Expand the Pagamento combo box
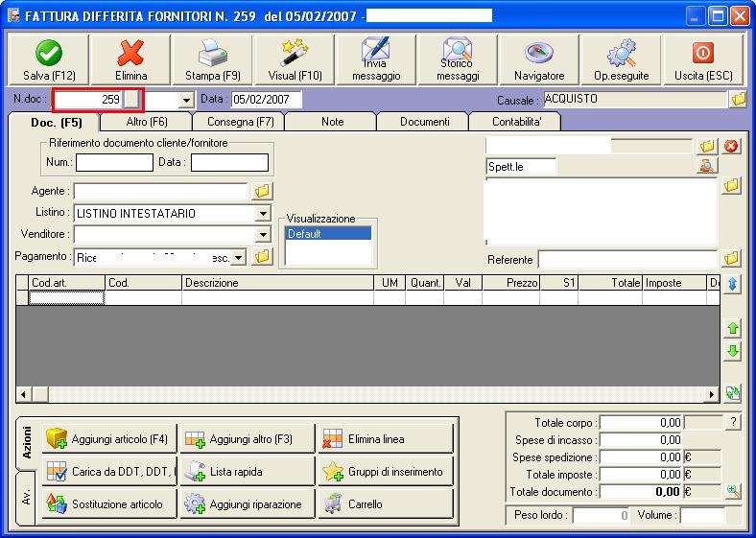 point(239,257)
